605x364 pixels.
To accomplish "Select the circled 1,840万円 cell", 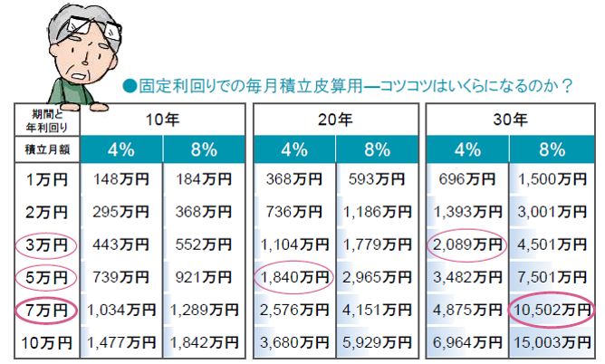I will pos(294,278).
